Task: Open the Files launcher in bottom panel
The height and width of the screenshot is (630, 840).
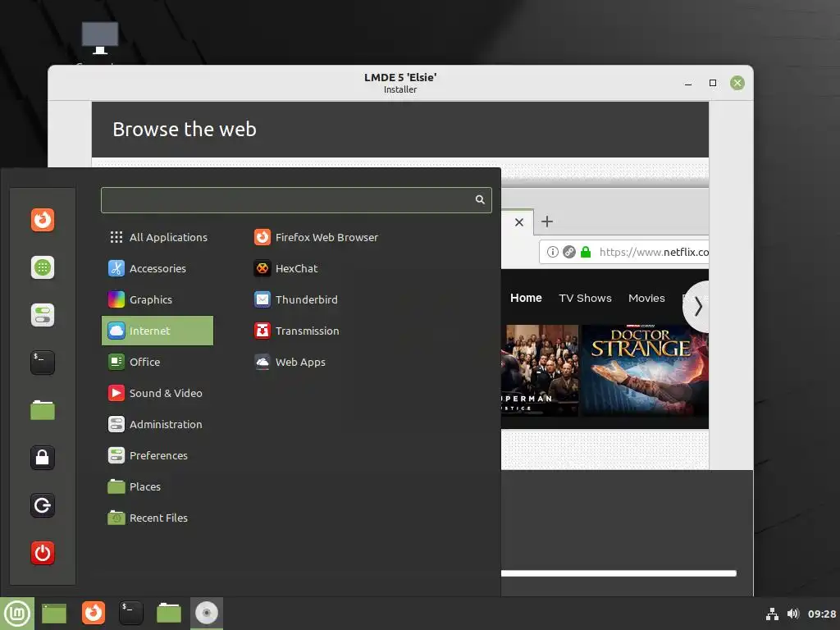Action: pos(169,614)
